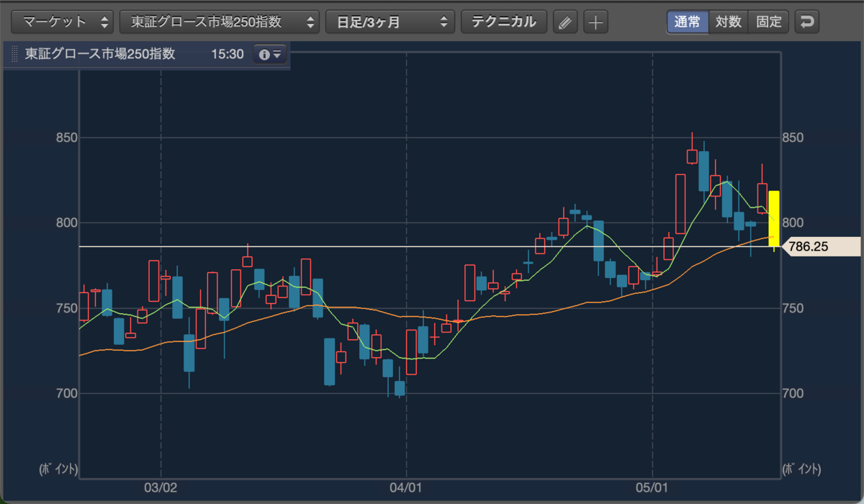Switch to 固定 scale mode

pyautogui.click(x=769, y=22)
